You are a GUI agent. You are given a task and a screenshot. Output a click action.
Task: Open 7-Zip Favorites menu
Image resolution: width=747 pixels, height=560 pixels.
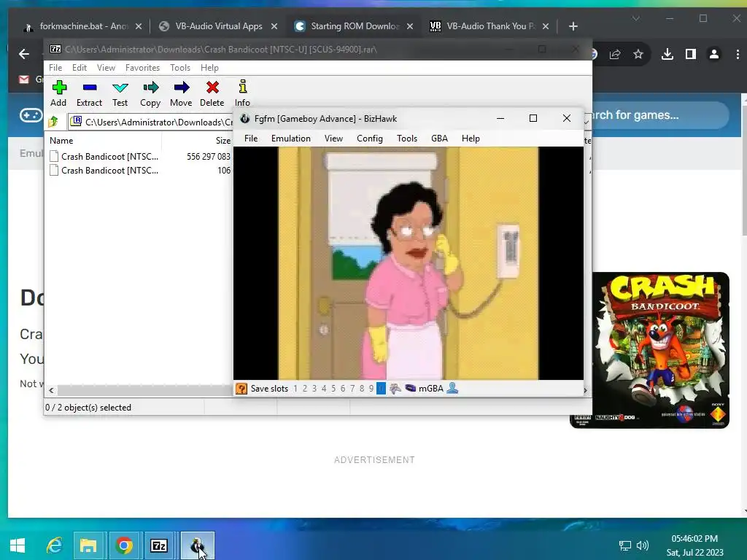pyautogui.click(x=142, y=68)
